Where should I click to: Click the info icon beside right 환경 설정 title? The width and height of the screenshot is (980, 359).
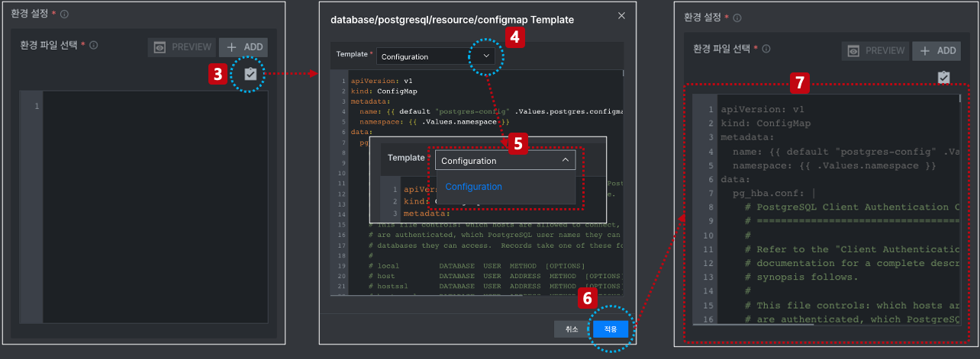coord(737,17)
